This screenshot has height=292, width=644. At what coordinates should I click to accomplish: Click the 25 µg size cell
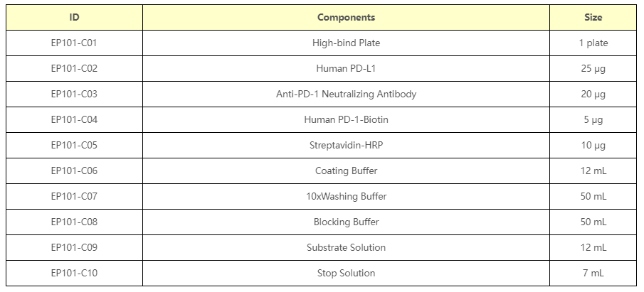coord(593,68)
